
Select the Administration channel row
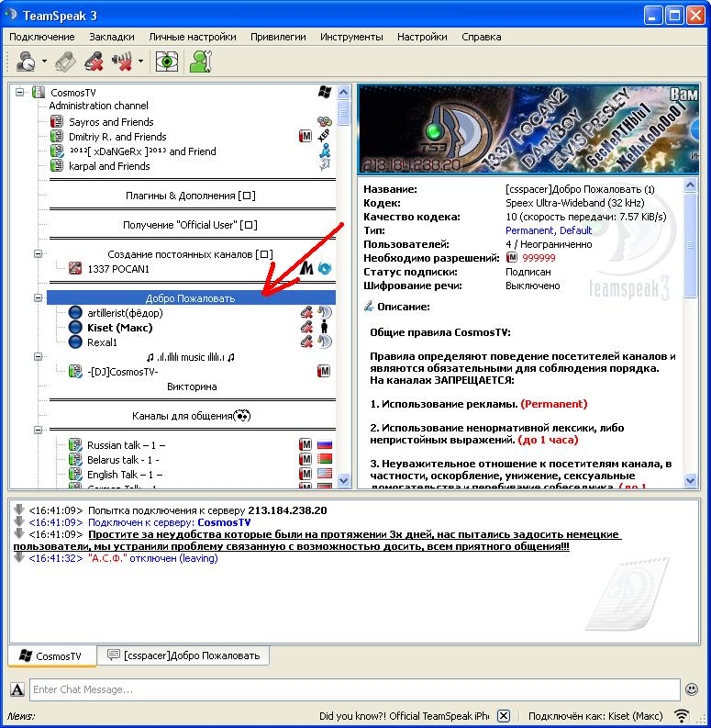click(98, 106)
